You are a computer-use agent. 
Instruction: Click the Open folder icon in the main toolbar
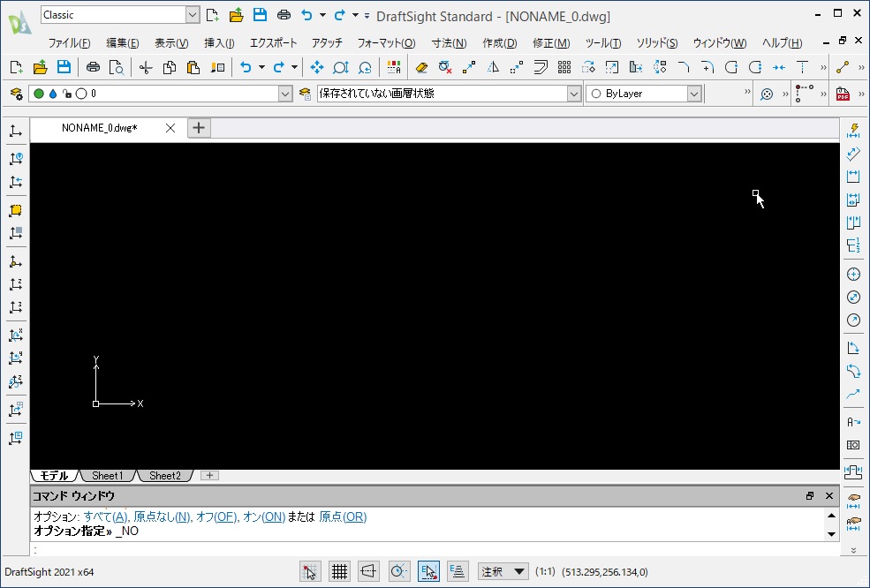(x=40, y=68)
